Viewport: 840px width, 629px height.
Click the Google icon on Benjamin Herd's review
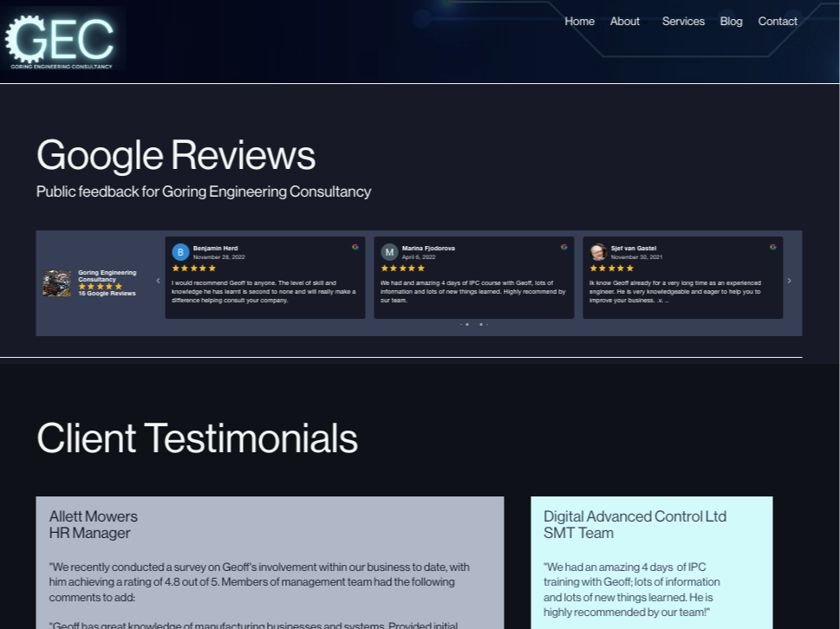point(355,247)
